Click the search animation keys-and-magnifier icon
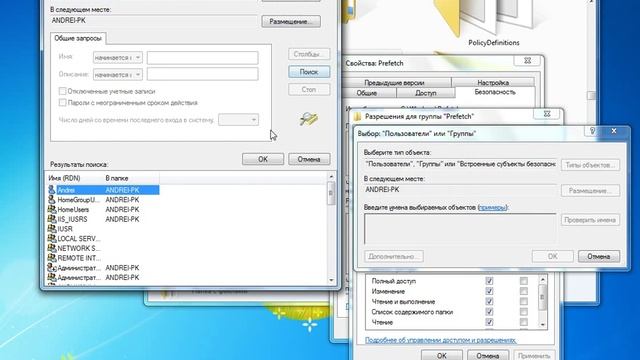 [x=309, y=119]
